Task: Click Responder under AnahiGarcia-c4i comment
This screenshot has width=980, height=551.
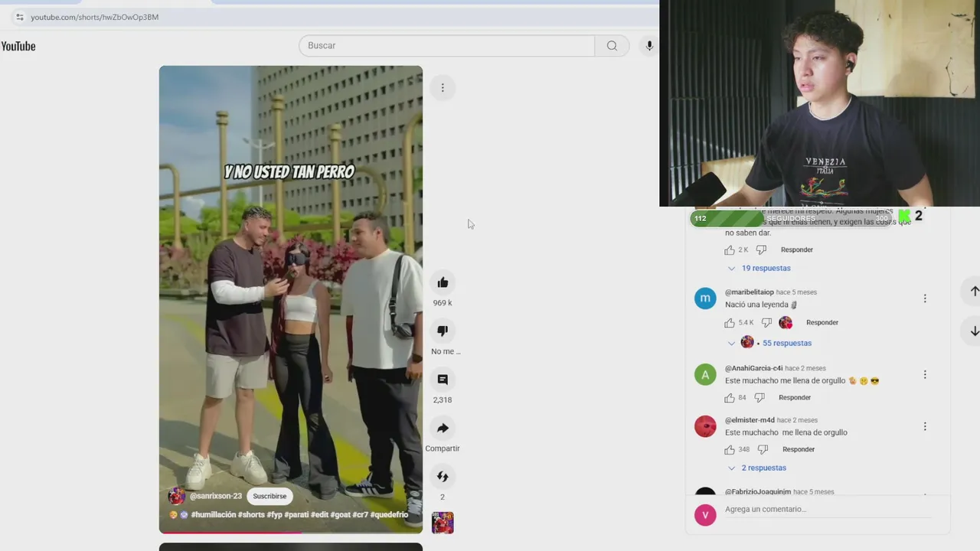Action: [x=795, y=398]
